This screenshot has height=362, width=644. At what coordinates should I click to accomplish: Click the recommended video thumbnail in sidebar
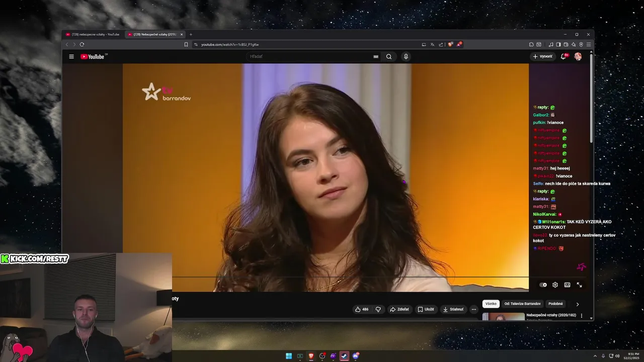[x=503, y=316]
